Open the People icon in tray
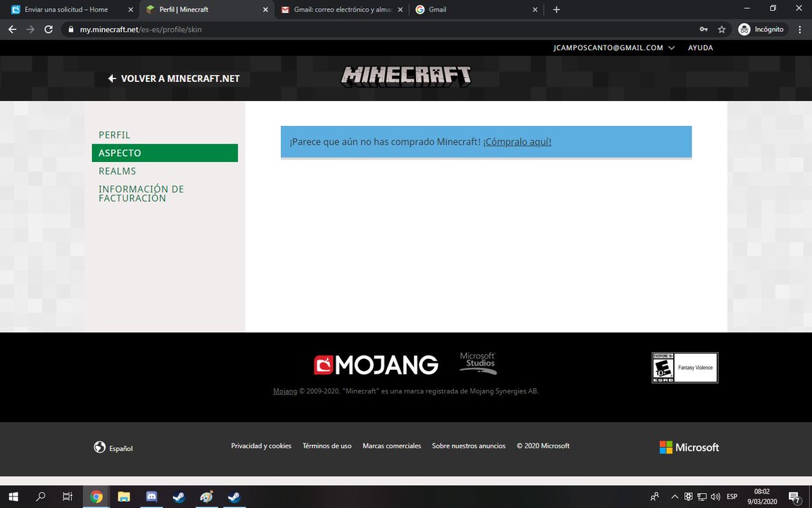Image resolution: width=812 pixels, height=508 pixels. [x=654, y=496]
